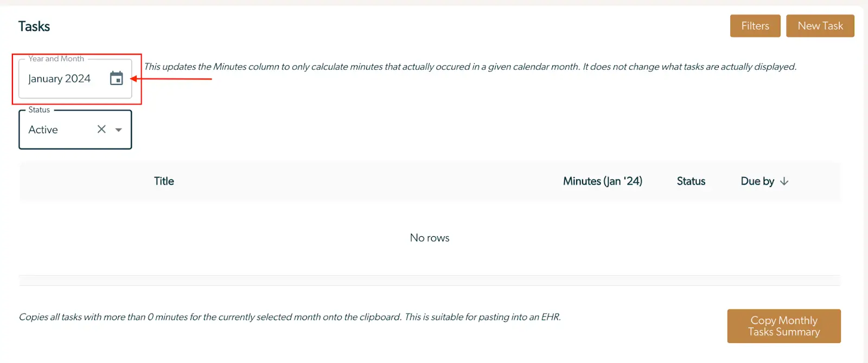Click the Title column header
This screenshot has height=363, width=868.
(163, 181)
